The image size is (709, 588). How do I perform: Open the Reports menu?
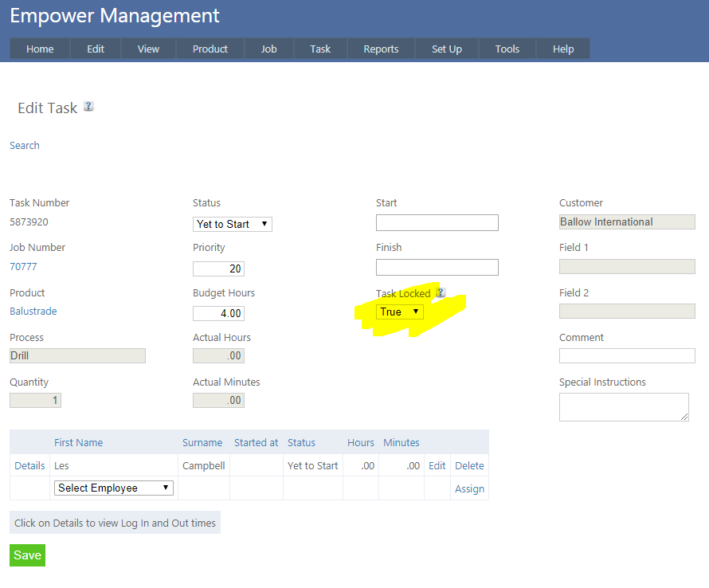(381, 49)
